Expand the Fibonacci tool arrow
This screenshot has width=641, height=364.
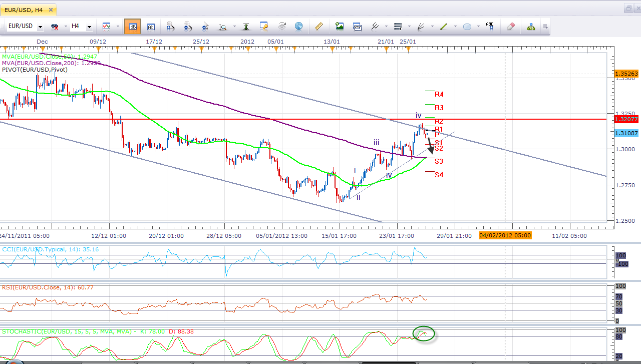(x=409, y=27)
